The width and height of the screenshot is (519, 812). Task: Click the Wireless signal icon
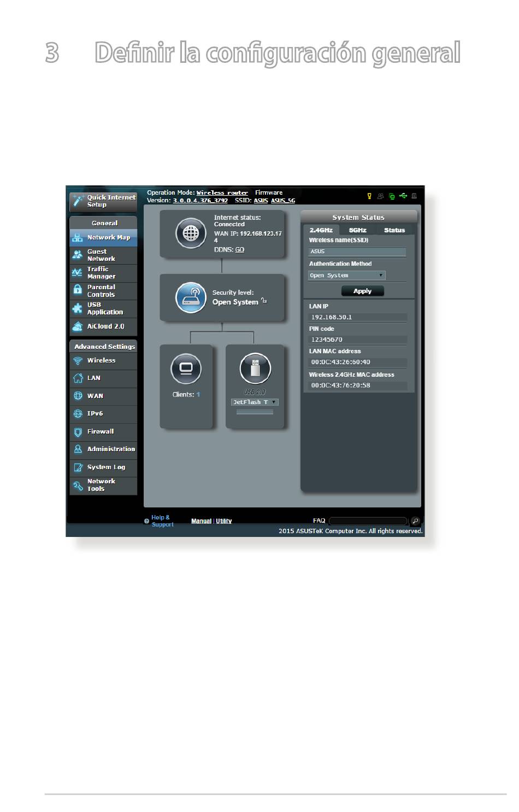pos(78,361)
